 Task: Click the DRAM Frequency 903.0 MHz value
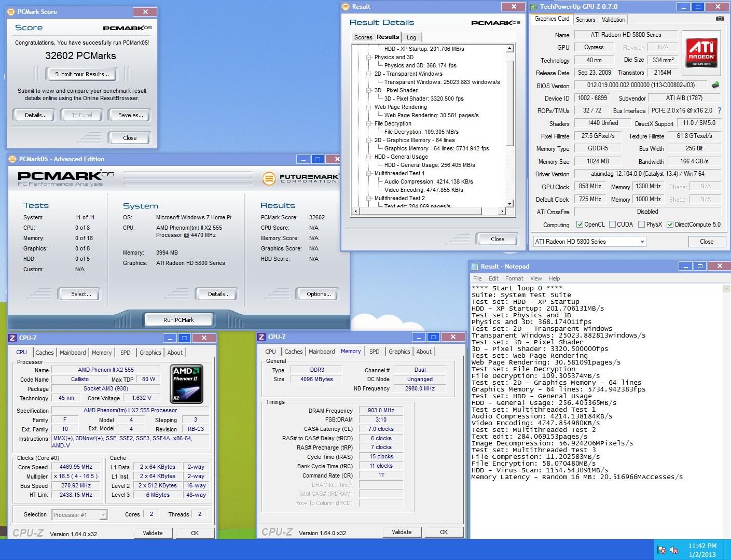point(381,410)
